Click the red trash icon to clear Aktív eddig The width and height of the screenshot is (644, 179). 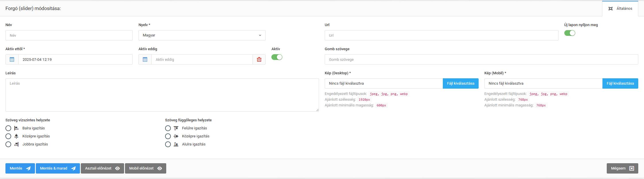click(x=259, y=59)
